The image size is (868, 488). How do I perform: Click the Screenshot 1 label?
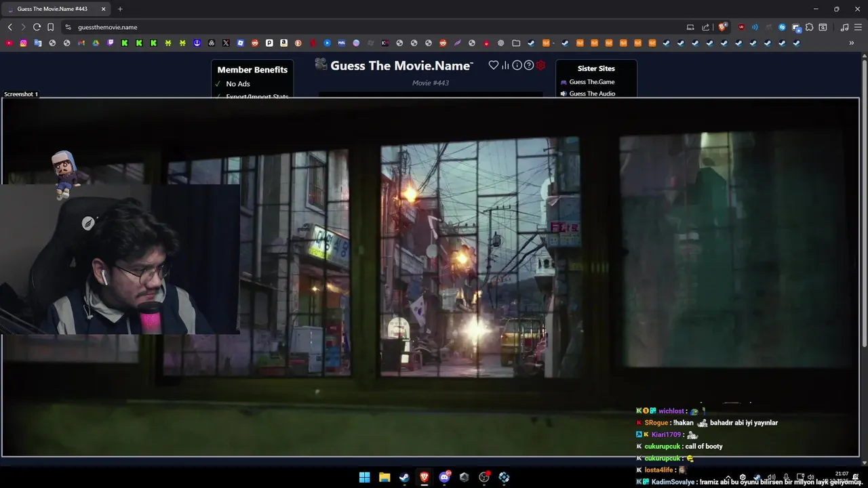click(21, 94)
